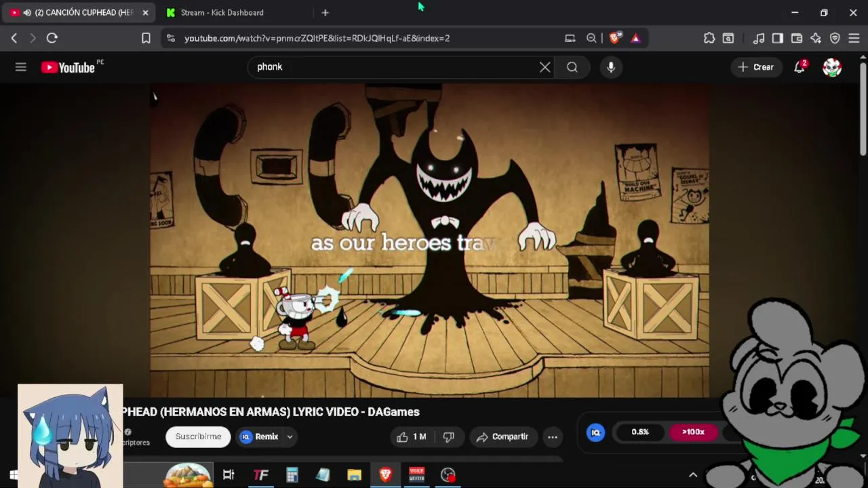Screen dimensions: 868x488
Task: Open Voicemeeter from the taskbar
Action: click(x=417, y=475)
